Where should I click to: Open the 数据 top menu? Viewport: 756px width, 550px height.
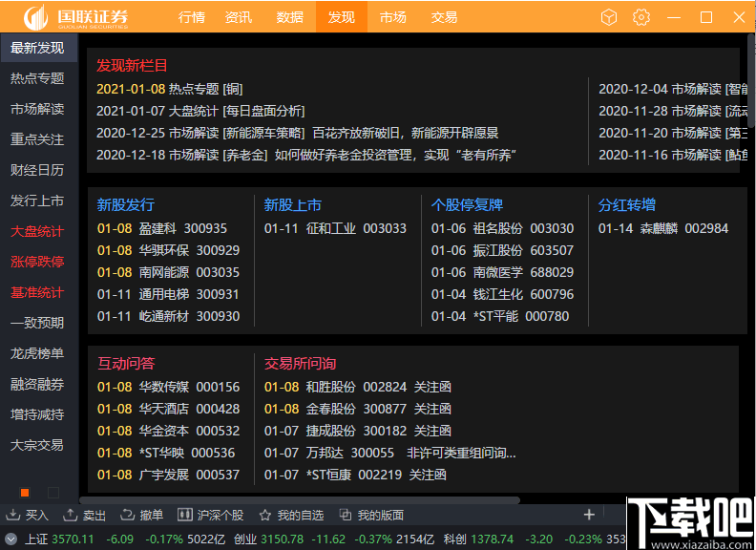coord(290,17)
